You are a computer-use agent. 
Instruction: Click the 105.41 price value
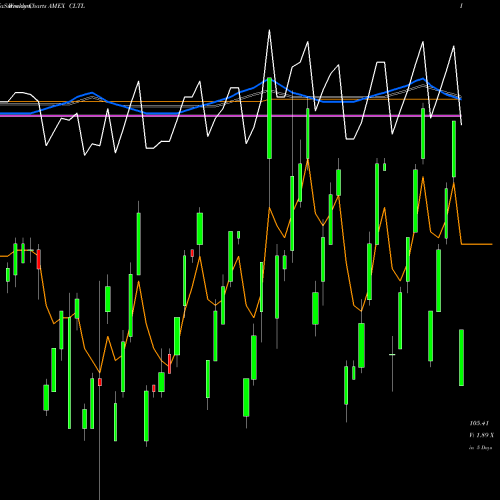coord(479,423)
